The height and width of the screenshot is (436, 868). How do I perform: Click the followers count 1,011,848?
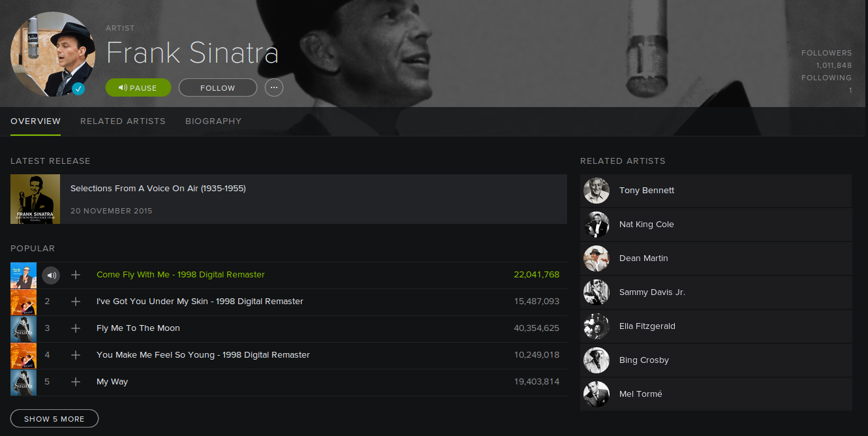pos(833,65)
